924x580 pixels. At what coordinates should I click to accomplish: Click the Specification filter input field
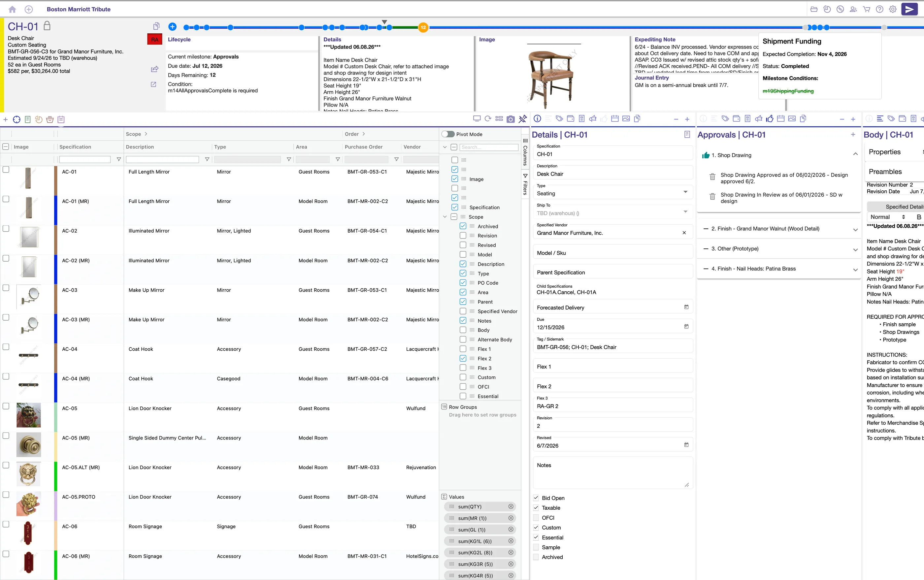pyautogui.click(x=85, y=159)
